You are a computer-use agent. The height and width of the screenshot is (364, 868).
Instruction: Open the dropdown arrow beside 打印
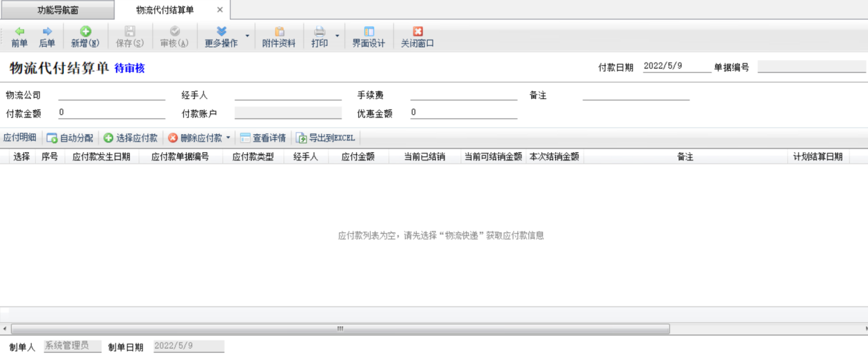[x=338, y=36]
